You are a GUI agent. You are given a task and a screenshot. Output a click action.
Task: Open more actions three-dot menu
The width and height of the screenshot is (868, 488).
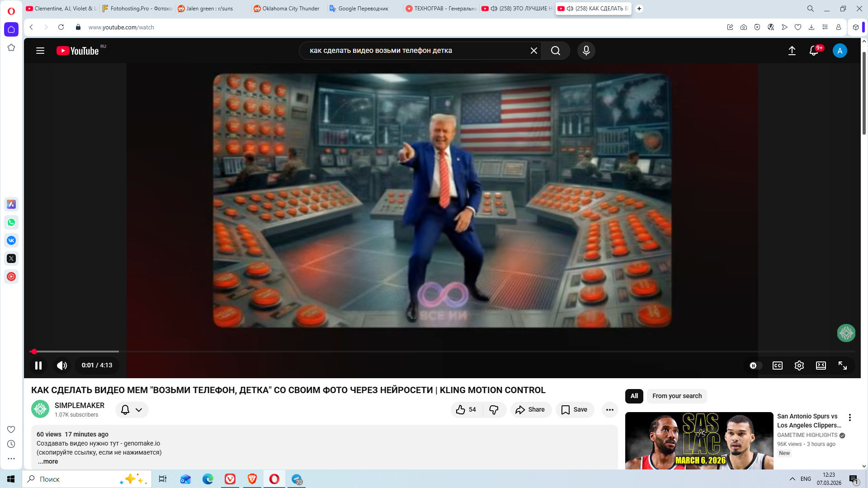pyautogui.click(x=609, y=409)
